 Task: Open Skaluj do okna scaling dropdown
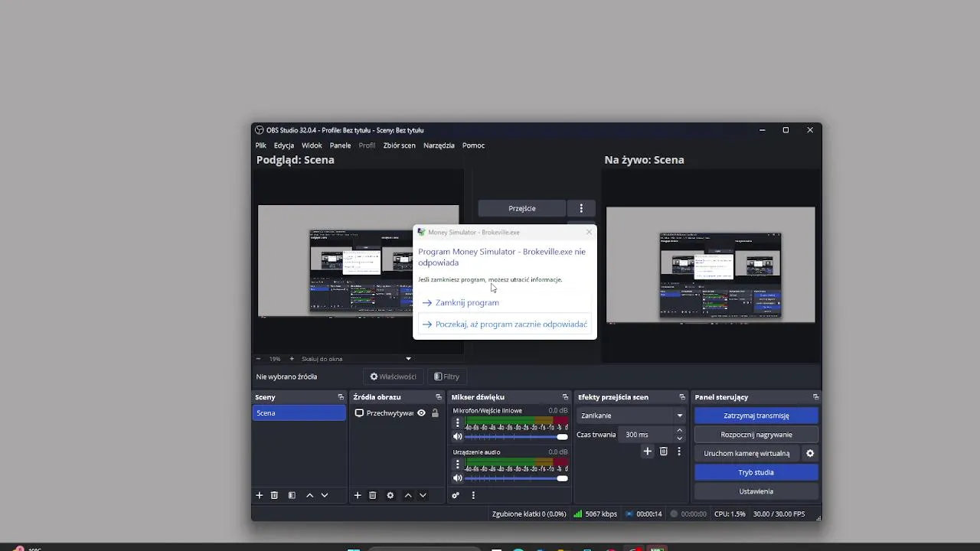(356, 358)
